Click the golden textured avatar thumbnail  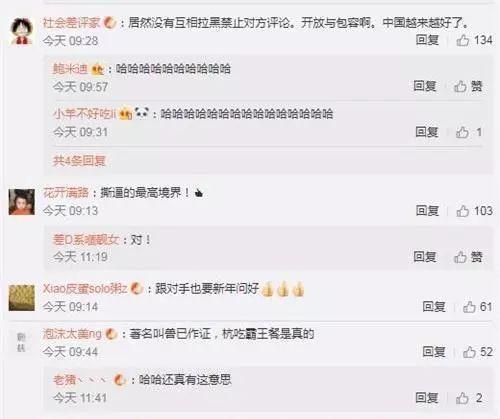22,298
